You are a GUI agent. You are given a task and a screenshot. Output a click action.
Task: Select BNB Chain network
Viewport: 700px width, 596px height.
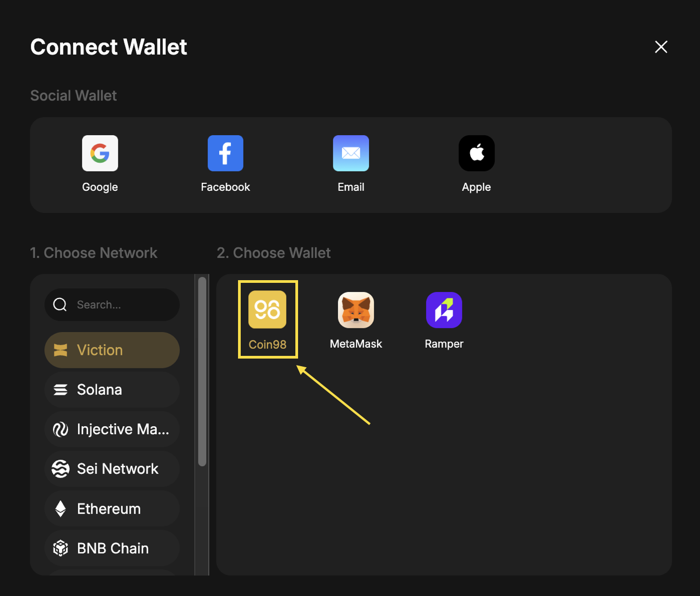(x=112, y=548)
